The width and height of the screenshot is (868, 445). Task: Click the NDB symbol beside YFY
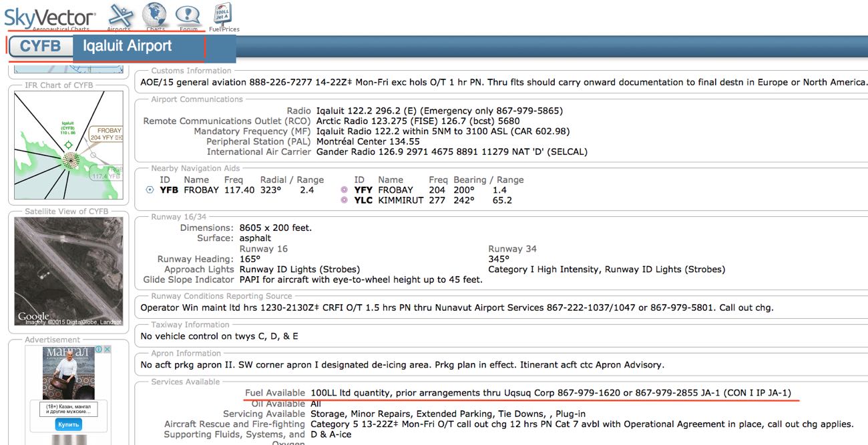(345, 190)
